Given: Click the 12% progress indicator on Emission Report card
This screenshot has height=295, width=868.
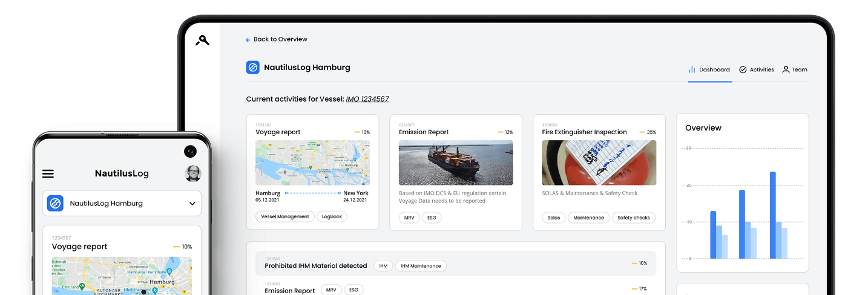Looking at the screenshot, I should click(505, 132).
